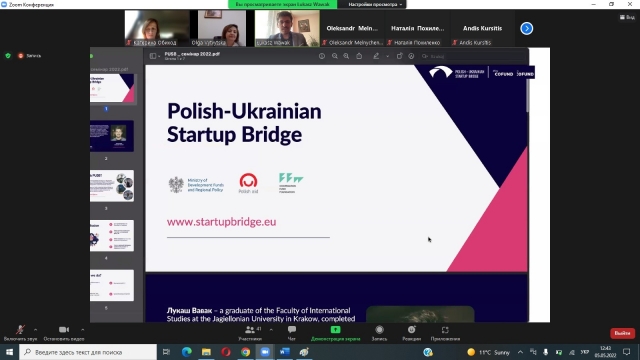Click the www.startupbridge.eu link on slide

point(222,222)
